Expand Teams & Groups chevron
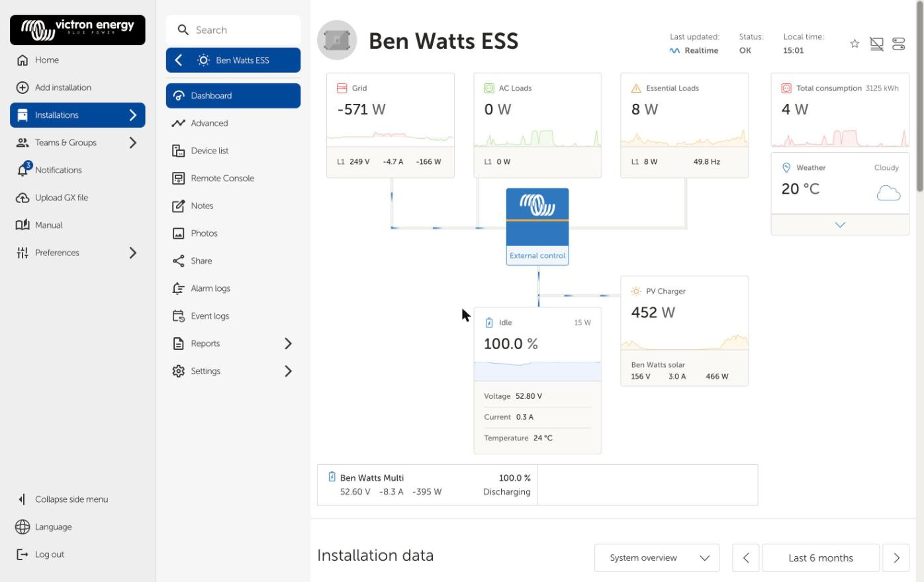This screenshot has width=924, height=582. coord(132,142)
